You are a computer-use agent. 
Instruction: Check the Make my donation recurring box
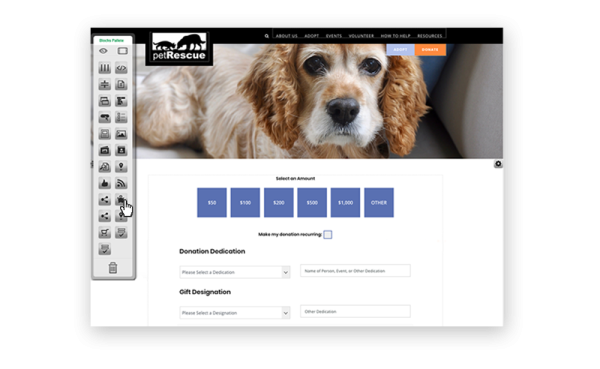click(328, 235)
